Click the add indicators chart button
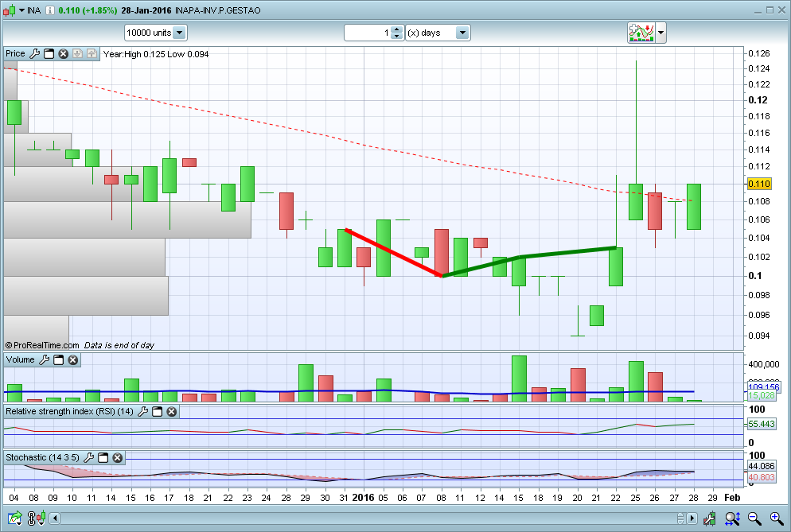The height and width of the screenshot is (532, 791). point(641,33)
